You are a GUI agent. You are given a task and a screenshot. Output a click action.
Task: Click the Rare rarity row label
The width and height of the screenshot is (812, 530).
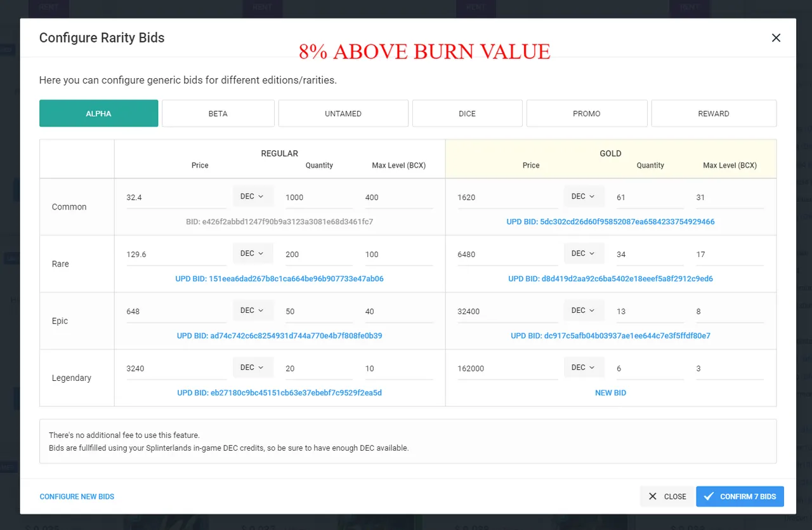click(x=60, y=264)
